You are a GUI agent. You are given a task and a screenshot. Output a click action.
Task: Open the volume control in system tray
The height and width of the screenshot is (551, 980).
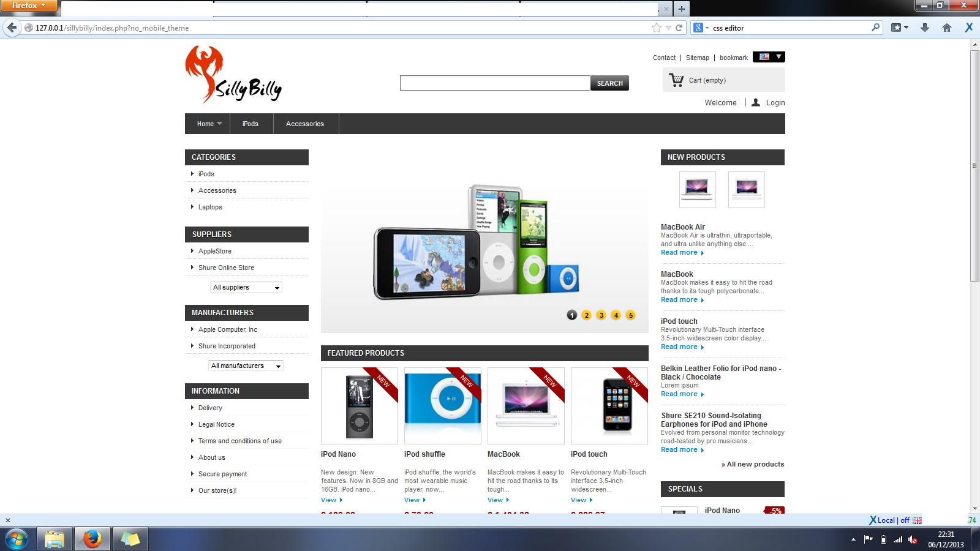tap(913, 539)
